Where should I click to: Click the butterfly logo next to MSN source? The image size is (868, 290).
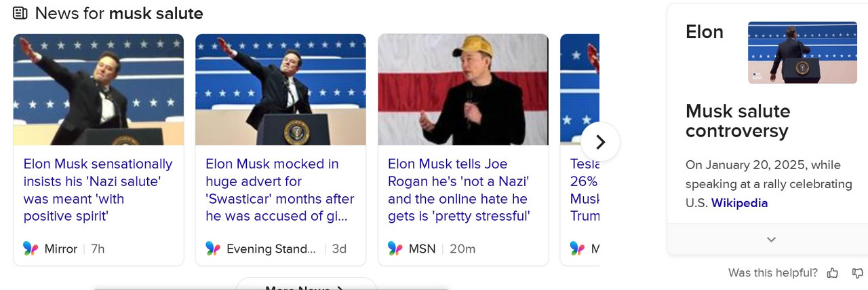[395, 249]
